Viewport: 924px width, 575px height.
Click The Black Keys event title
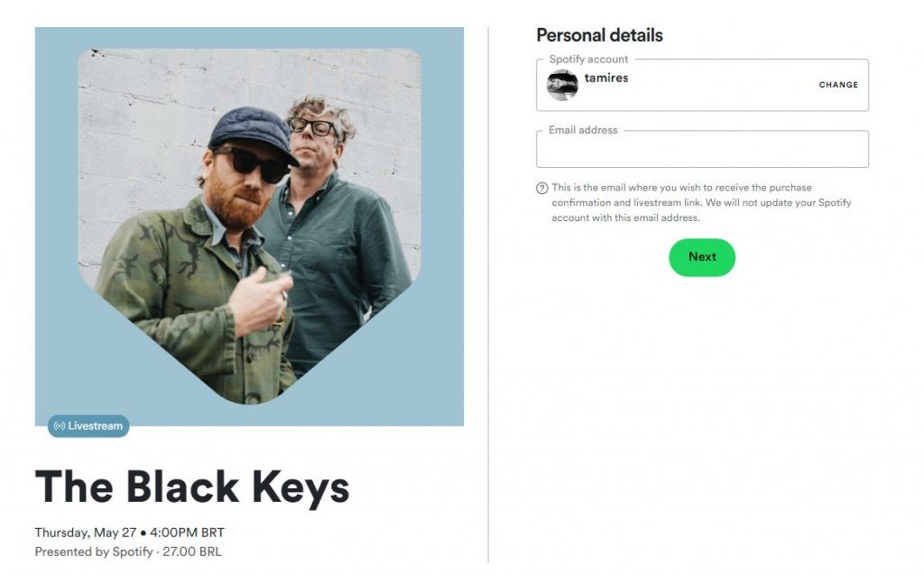tap(192, 487)
